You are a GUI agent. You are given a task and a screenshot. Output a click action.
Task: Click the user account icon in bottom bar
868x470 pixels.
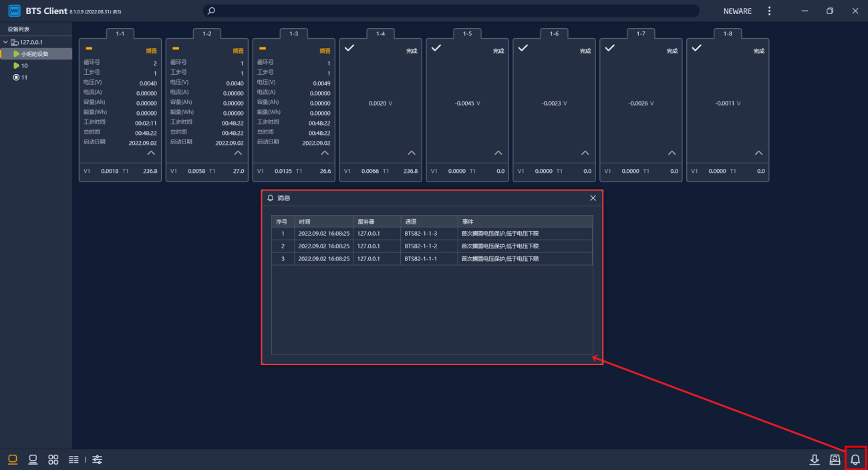coord(835,459)
